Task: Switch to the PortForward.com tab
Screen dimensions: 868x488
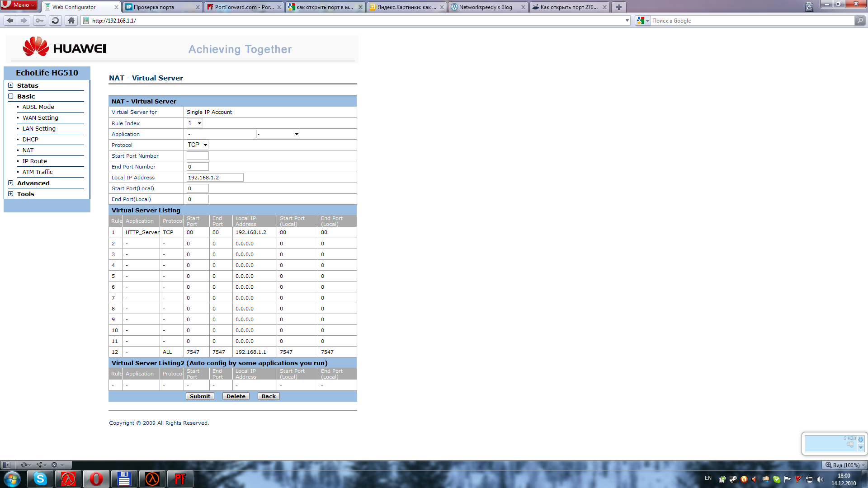Action: 244,7
